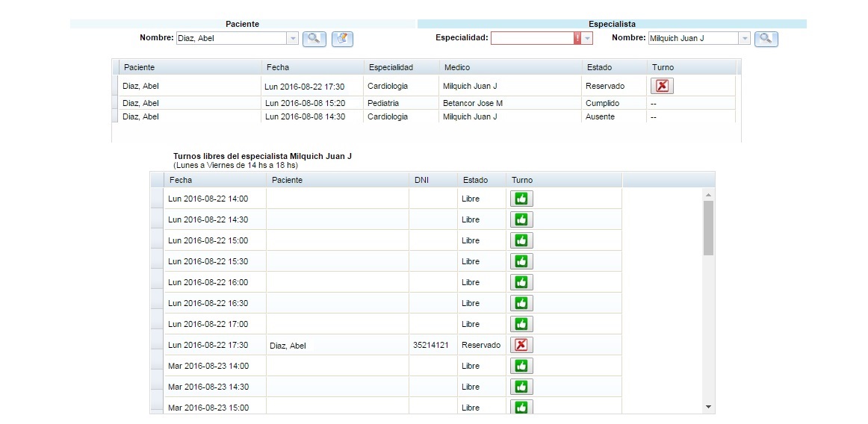Screen dimensions: 868x424
Task: Search for the patient with the magnifier button
Action: click(314, 38)
